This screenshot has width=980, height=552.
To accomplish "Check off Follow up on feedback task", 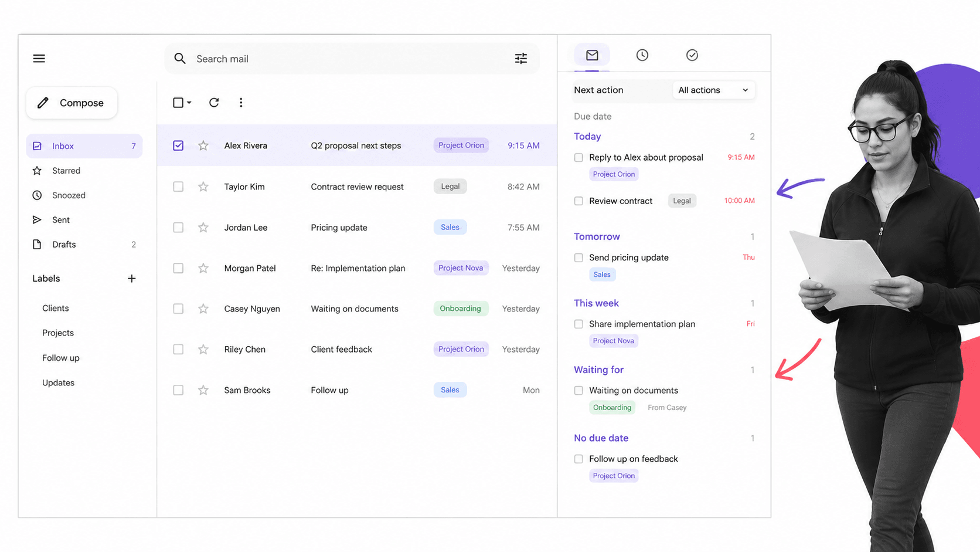I will tap(579, 459).
